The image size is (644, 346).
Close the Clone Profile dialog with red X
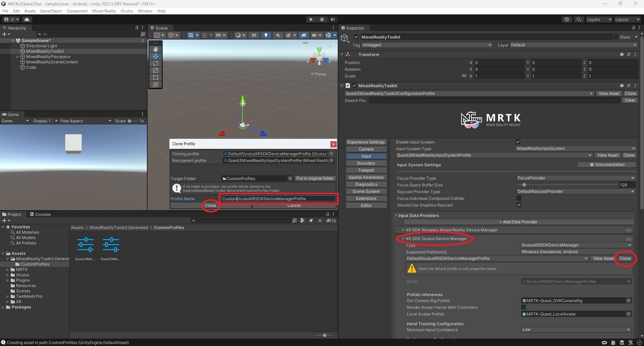pos(333,144)
